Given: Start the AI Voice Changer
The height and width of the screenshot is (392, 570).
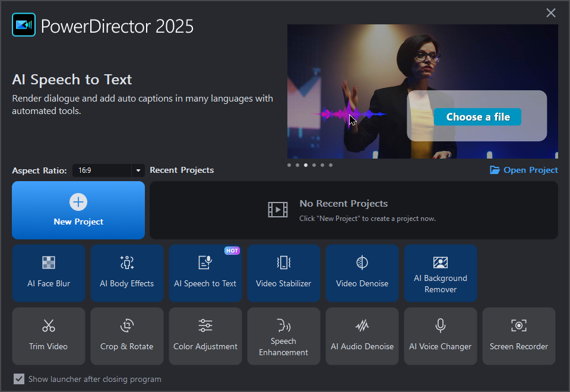Looking at the screenshot, I should tap(440, 336).
